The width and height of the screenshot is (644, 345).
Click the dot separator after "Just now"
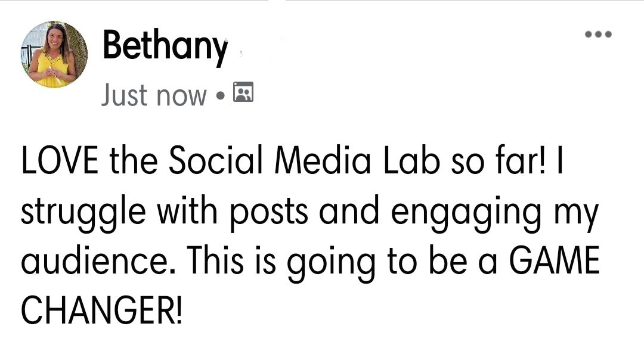coord(220,95)
